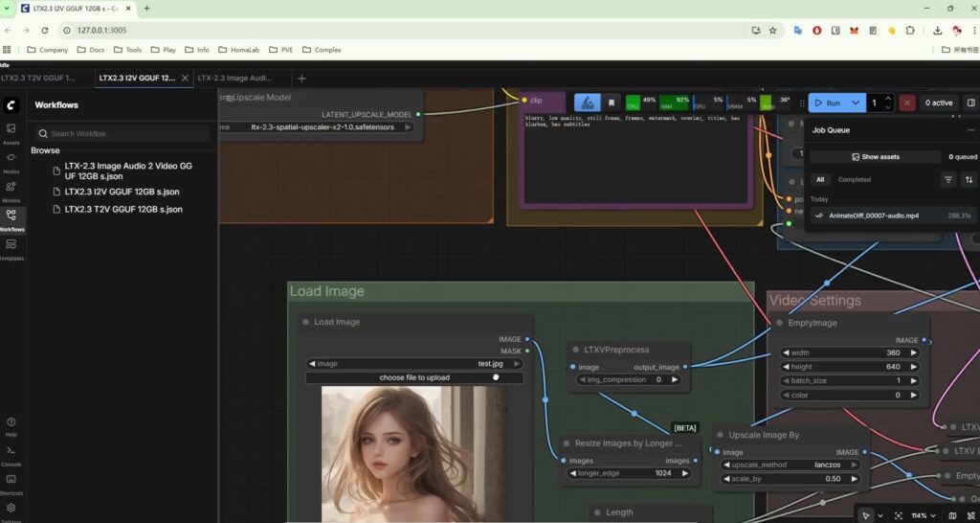This screenshot has width=980, height=523.
Task: Click choose file to upload button
Action: (414, 377)
